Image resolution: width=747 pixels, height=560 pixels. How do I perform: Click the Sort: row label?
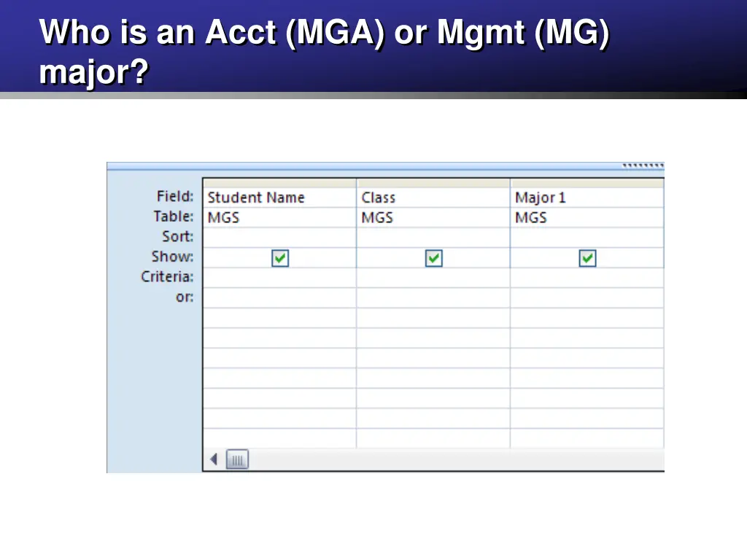click(x=178, y=236)
